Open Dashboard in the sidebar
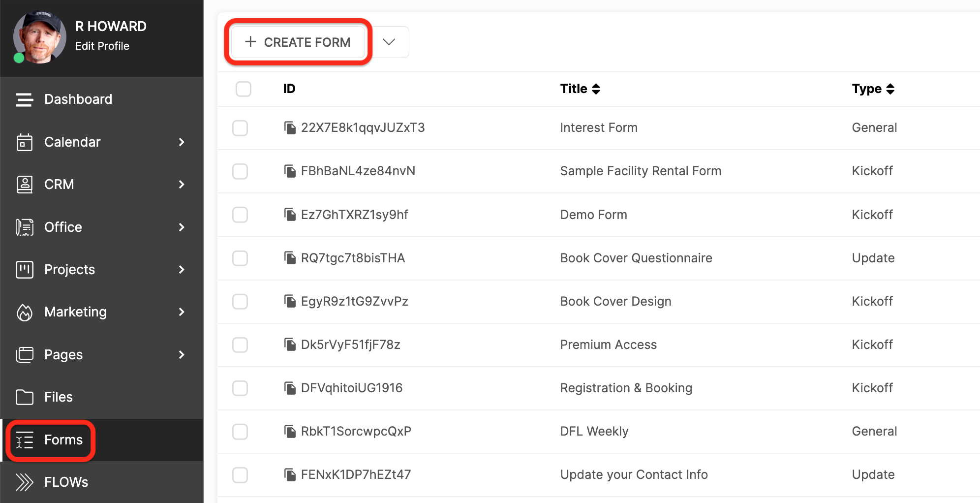This screenshot has width=980, height=503. point(101,99)
